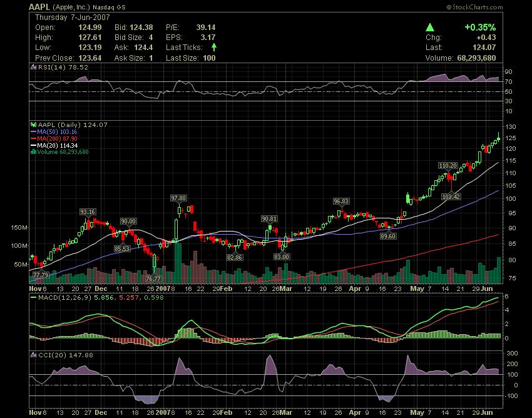532x418 pixels.
Task: Click the 97.80 price annotation
Action: (x=178, y=198)
